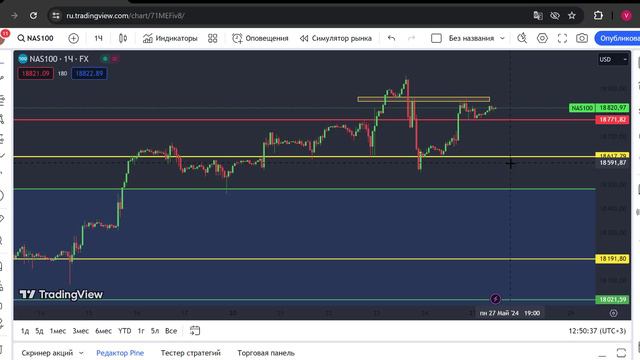Viewport: 640px width, 360px height.
Task: Click orange rectangle drawing on chart
Action: click(424, 99)
